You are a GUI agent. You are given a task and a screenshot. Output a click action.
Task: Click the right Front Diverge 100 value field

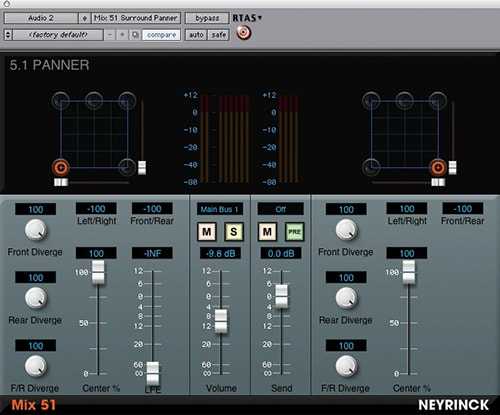[346, 209]
